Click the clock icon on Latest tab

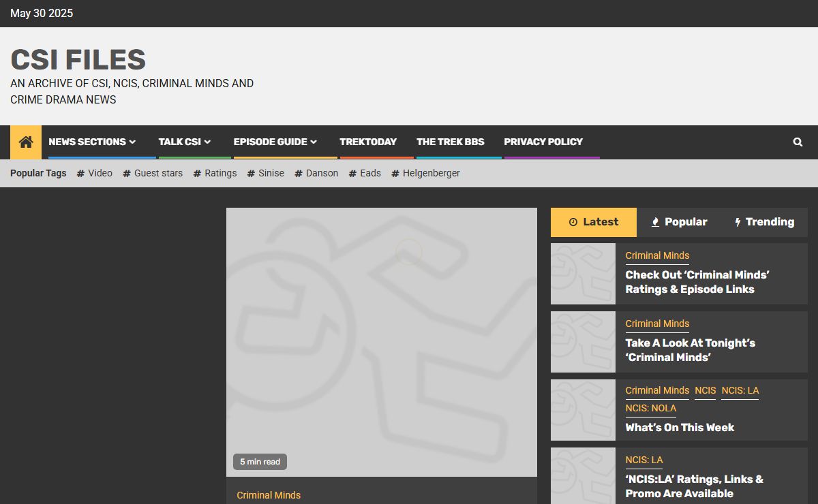coord(573,222)
